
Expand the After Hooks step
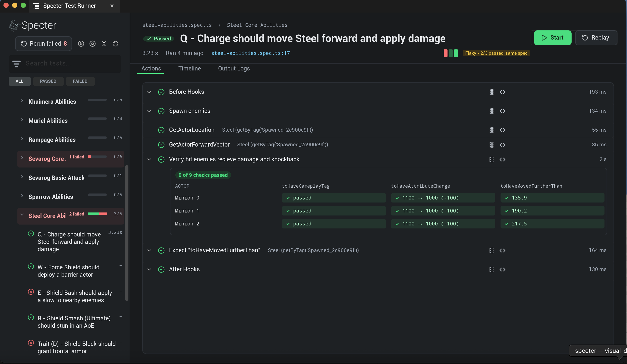point(149,270)
